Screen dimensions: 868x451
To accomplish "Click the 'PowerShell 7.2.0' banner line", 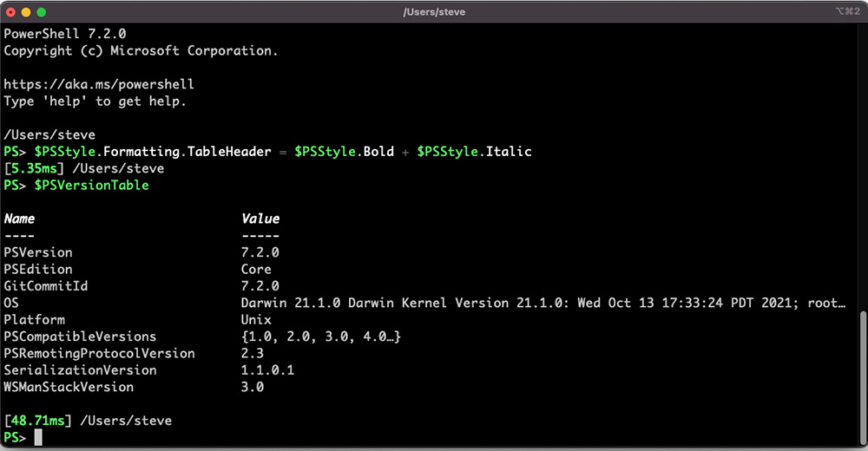I will (x=65, y=34).
